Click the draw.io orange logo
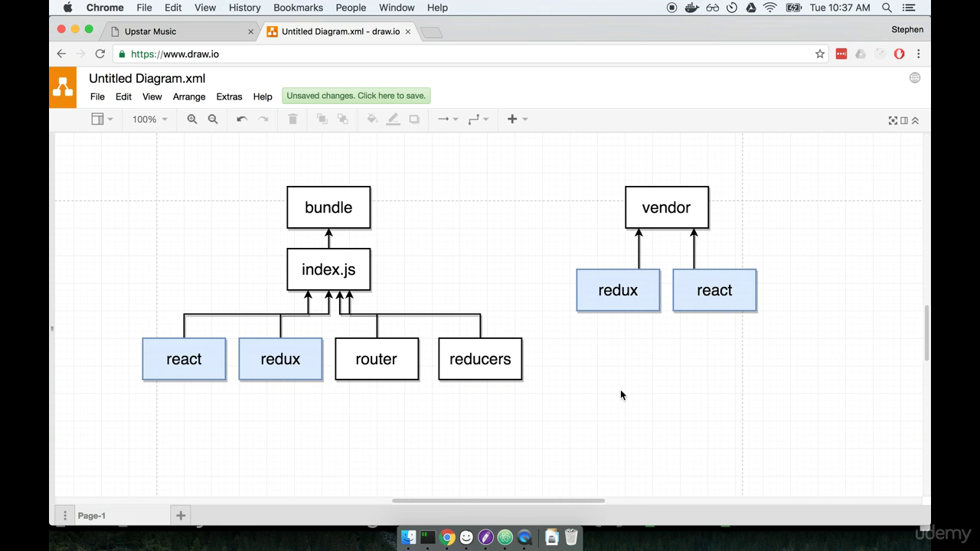980x551 pixels. [x=64, y=87]
